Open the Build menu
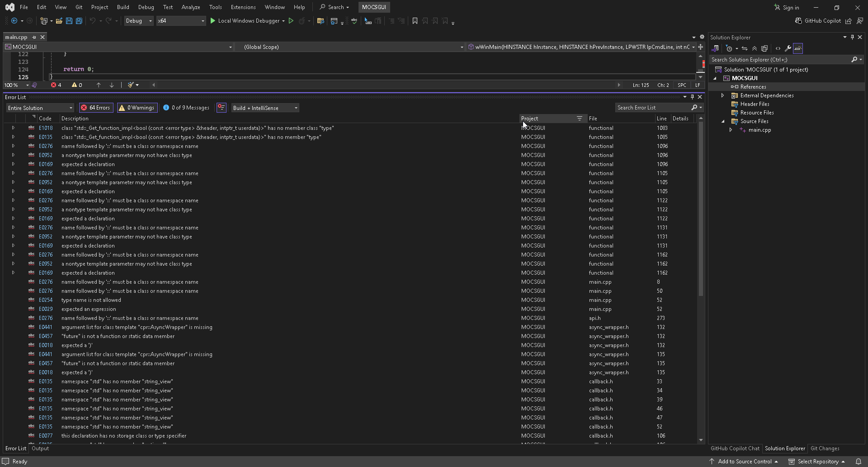Image resolution: width=868 pixels, height=467 pixels. tap(123, 7)
